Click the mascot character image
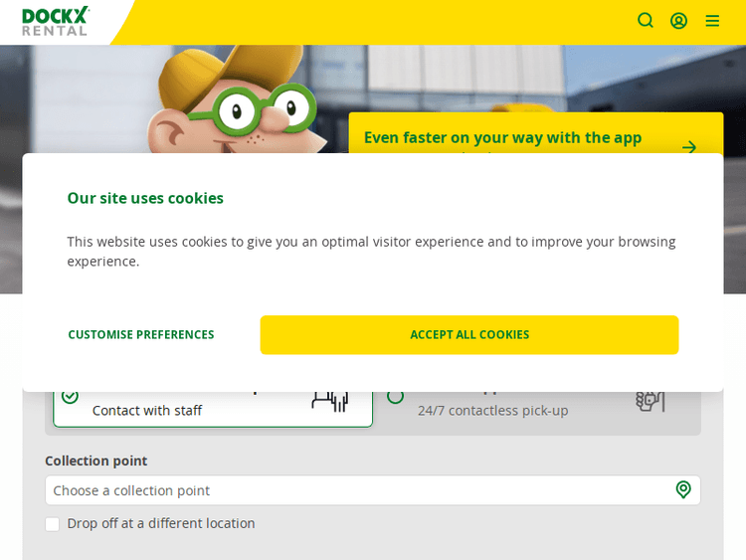The height and width of the screenshot is (560, 746). click(x=239, y=104)
